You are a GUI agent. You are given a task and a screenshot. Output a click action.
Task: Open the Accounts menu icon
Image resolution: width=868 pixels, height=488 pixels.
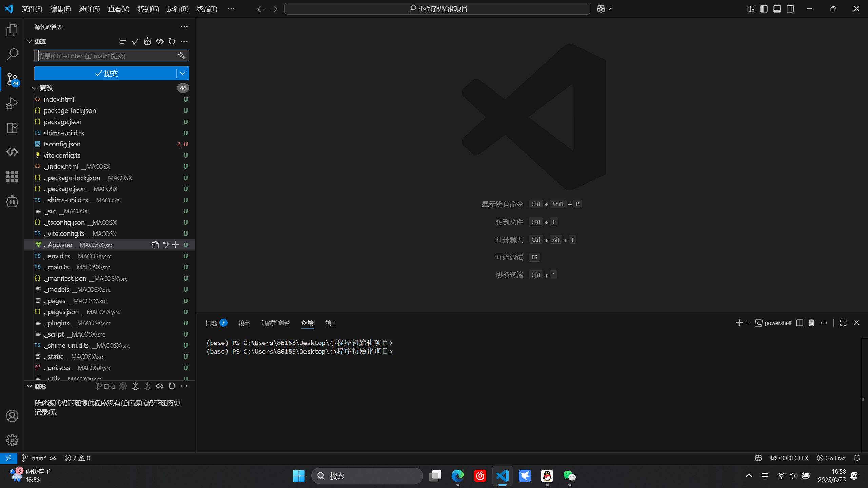coord(12,416)
